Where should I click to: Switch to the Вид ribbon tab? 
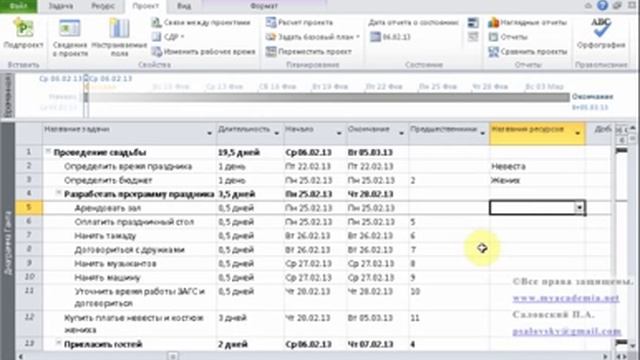184,6
